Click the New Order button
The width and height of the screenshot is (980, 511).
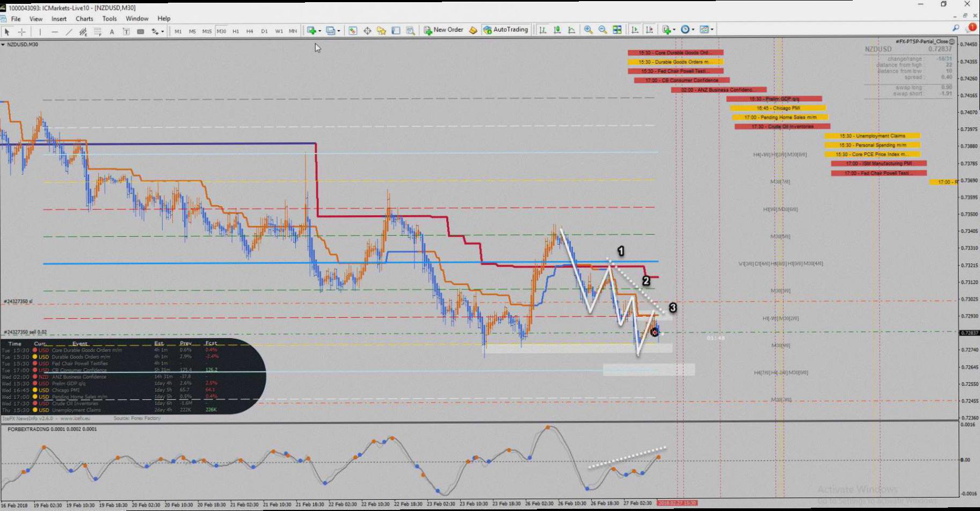(444, 30)
